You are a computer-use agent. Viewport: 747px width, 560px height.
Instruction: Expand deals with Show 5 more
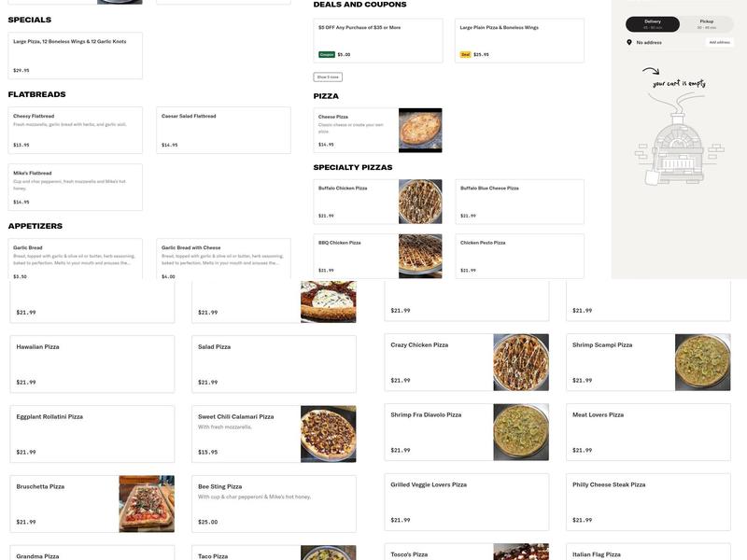tap(328, 77)
